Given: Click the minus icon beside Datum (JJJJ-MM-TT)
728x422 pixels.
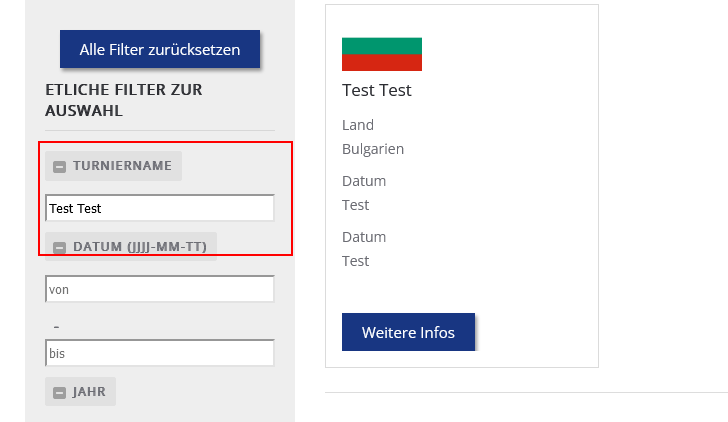Looking at the screenshot, I should pyautogui.click(x=60, y=247).
